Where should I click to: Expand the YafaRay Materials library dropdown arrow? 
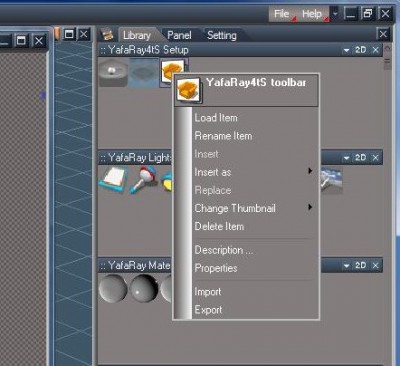pos(346,266)
